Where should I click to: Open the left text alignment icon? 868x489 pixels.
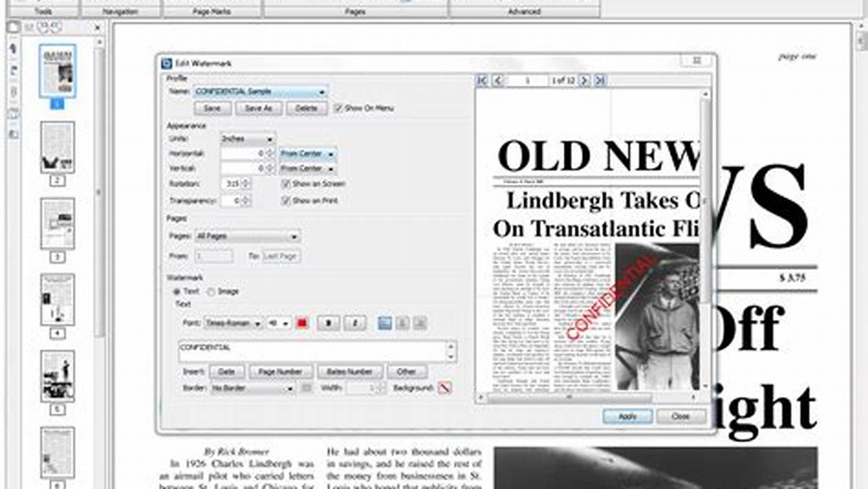click(x=383, y=324)
